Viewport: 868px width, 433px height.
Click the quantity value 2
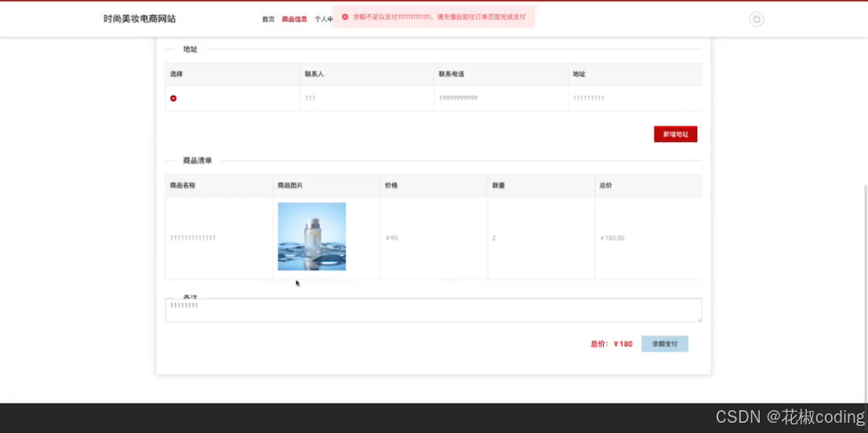(494, 238)
